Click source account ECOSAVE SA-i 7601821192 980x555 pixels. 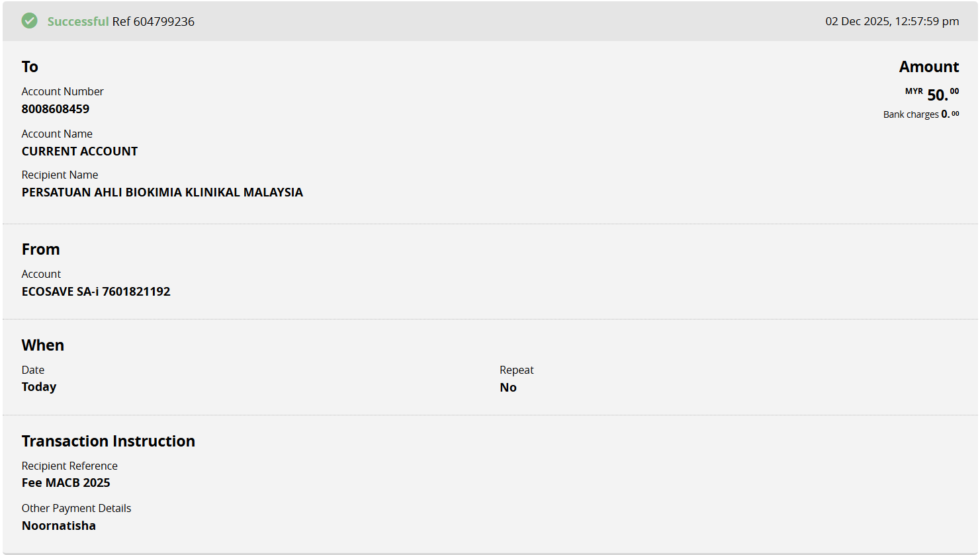click(96, 292)
